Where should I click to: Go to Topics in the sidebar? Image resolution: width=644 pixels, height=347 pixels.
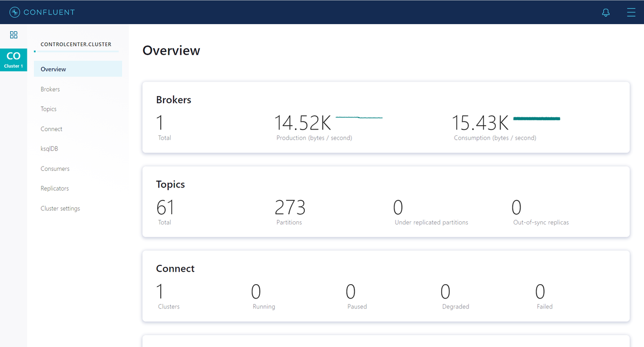pos(49,109)
